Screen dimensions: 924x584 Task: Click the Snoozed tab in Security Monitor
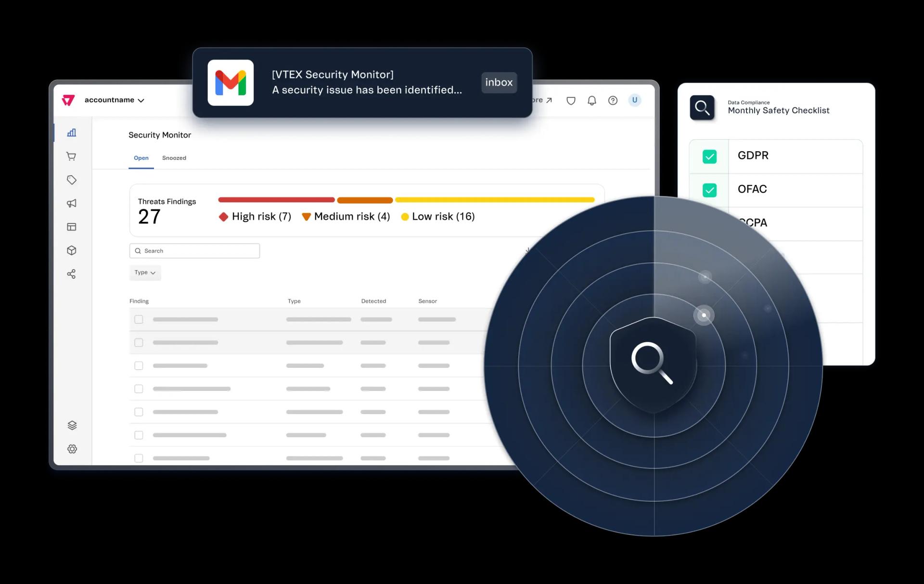pyautogui.click(x=173, y=157)
